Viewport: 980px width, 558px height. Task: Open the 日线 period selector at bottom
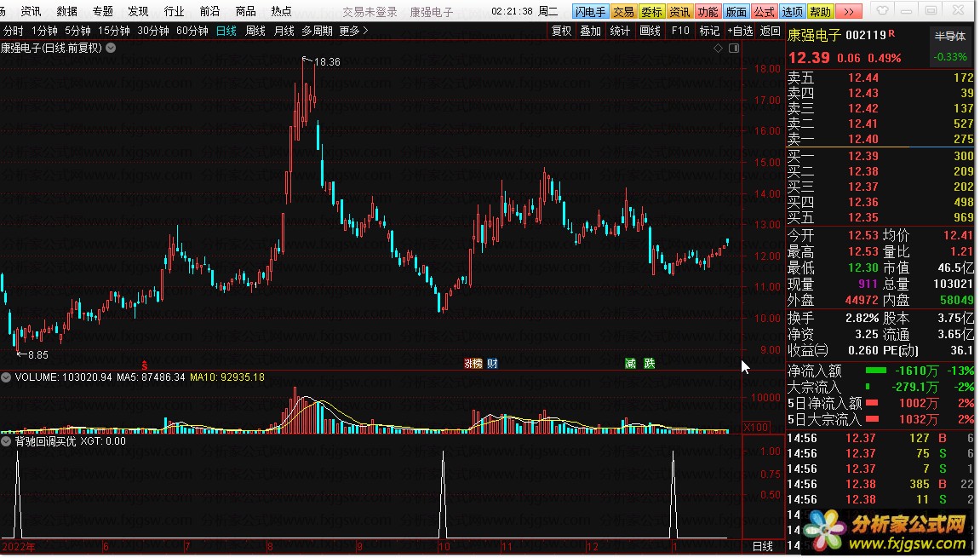763,547
